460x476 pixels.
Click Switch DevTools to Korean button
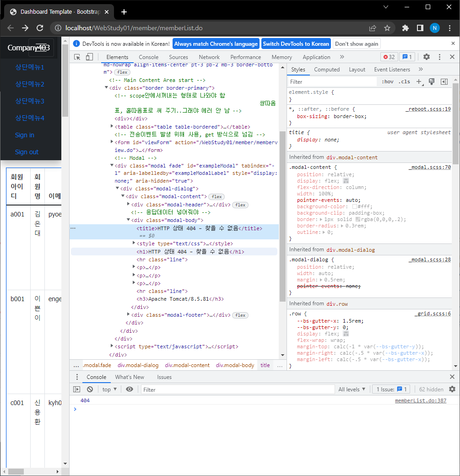[x=296, y=44]
